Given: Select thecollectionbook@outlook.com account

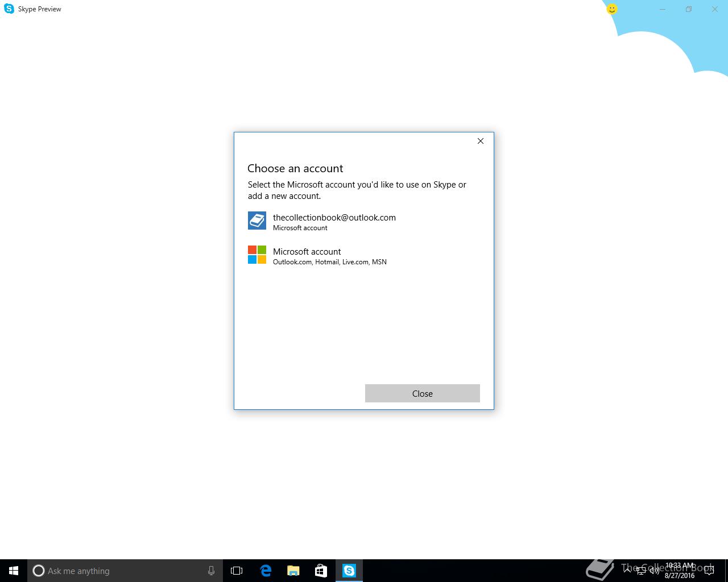Looking at the screenshot, I should click(x=363, y=221).
